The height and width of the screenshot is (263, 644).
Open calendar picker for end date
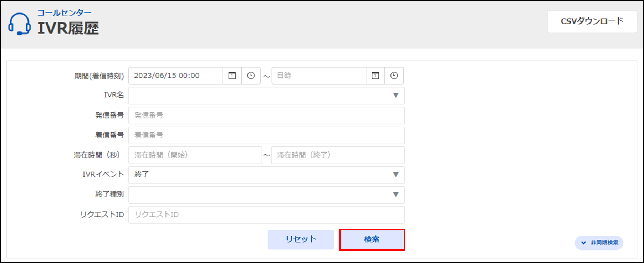pyautogui.click(x=375, y=76)
